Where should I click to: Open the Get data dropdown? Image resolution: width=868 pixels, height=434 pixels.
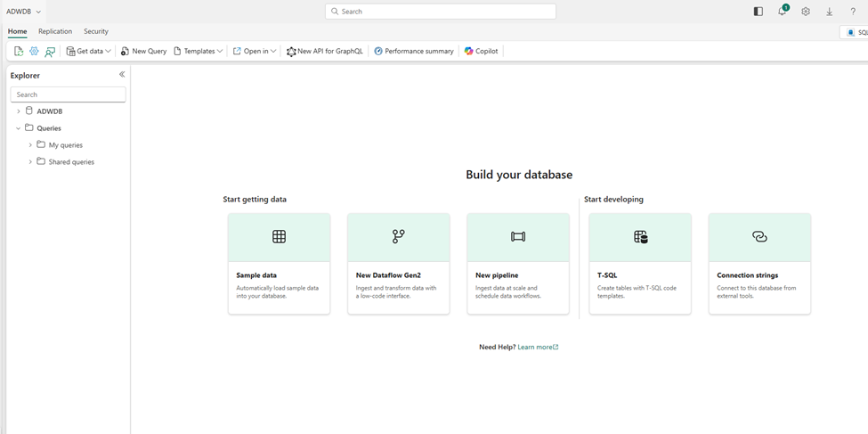[x=89, y=52]
